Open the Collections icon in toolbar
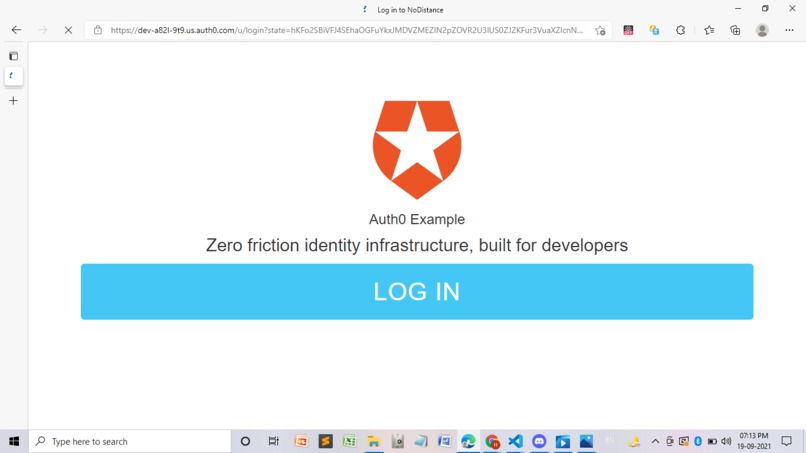 click(x=735, y=30)
